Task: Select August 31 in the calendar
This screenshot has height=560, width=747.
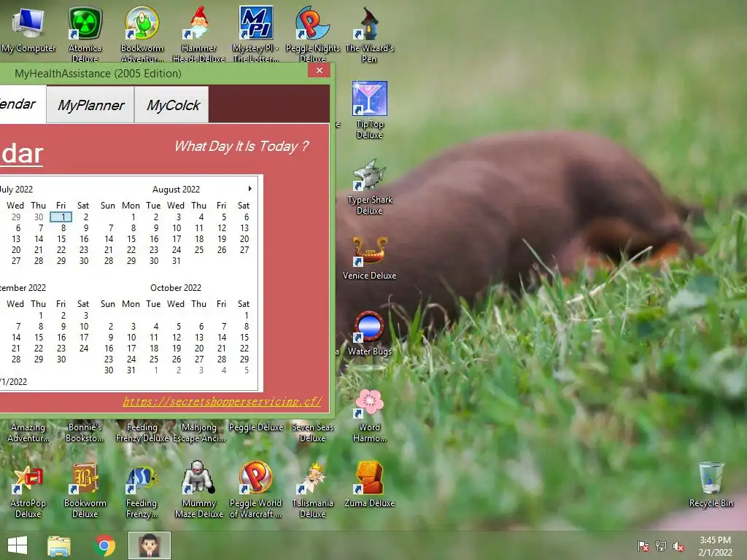Action: click(177, 260)
